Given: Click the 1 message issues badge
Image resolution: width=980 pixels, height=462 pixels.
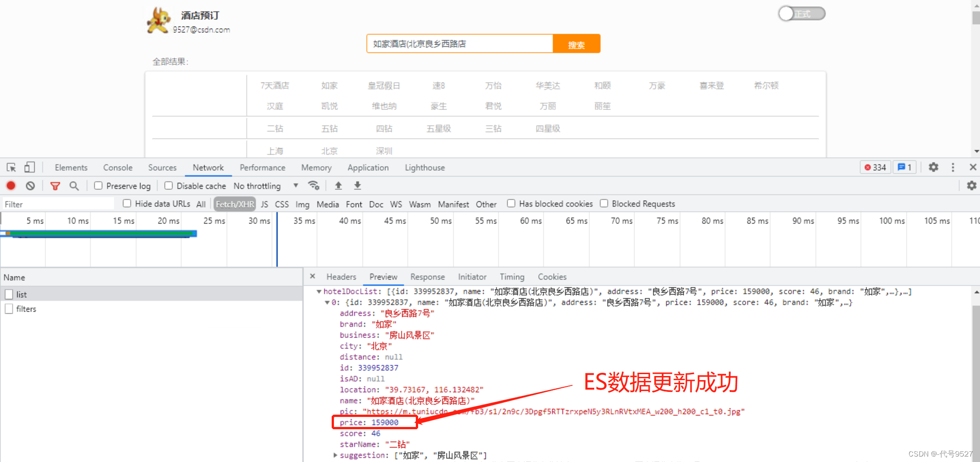Looking at the screenshot, I should [904, 168].
